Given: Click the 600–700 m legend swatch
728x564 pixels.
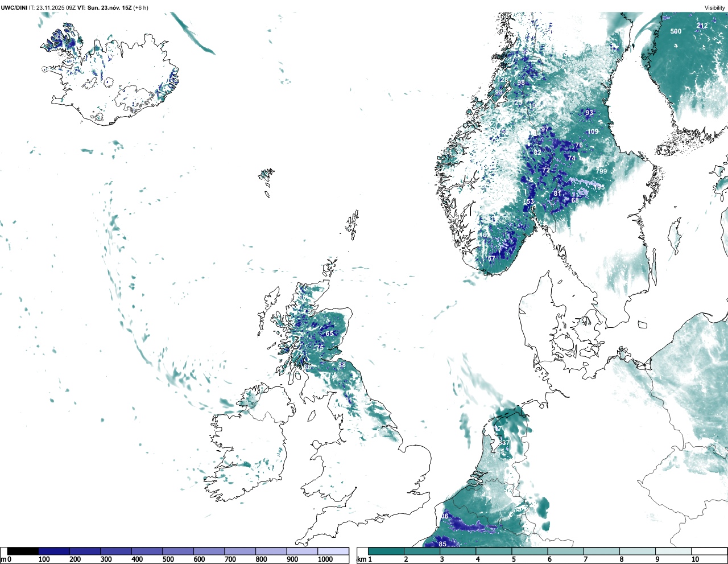Looking at the screenshot, I should (x=209, y=551).
